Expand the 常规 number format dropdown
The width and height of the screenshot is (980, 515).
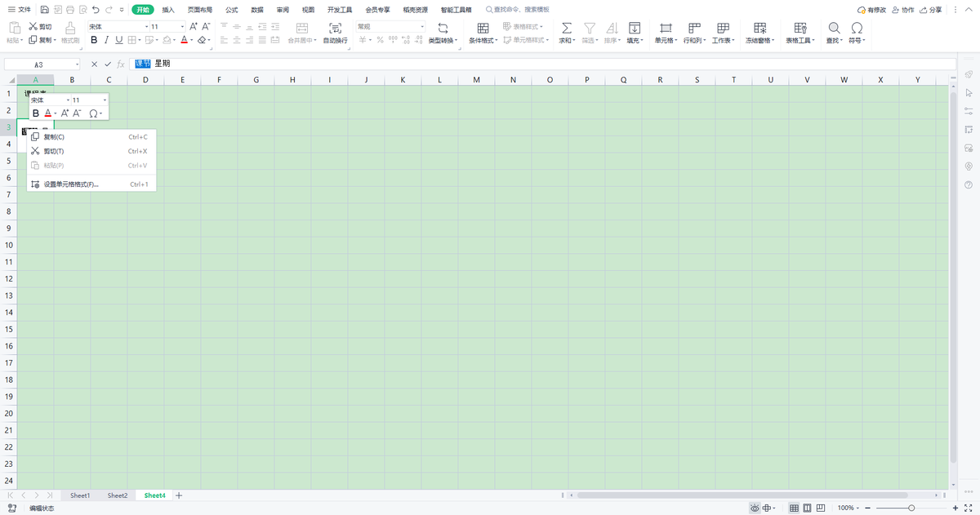pyautogui.click(x=422, y=27)
